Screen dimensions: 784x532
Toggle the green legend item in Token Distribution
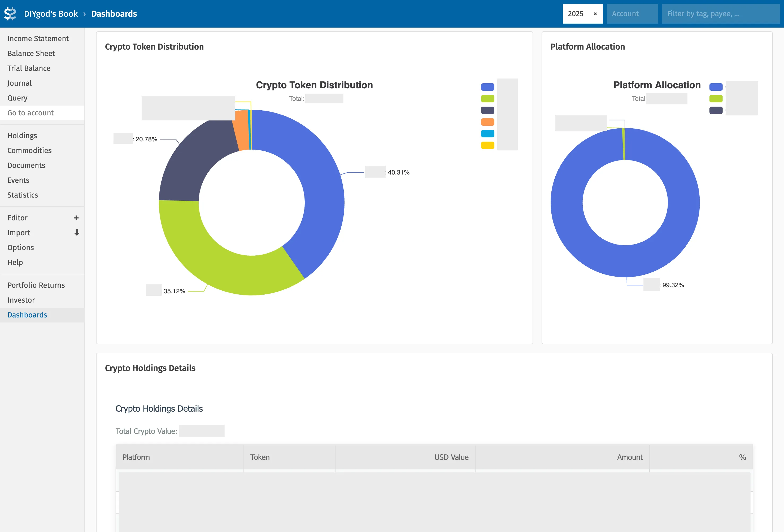click(x=487, y=99)
